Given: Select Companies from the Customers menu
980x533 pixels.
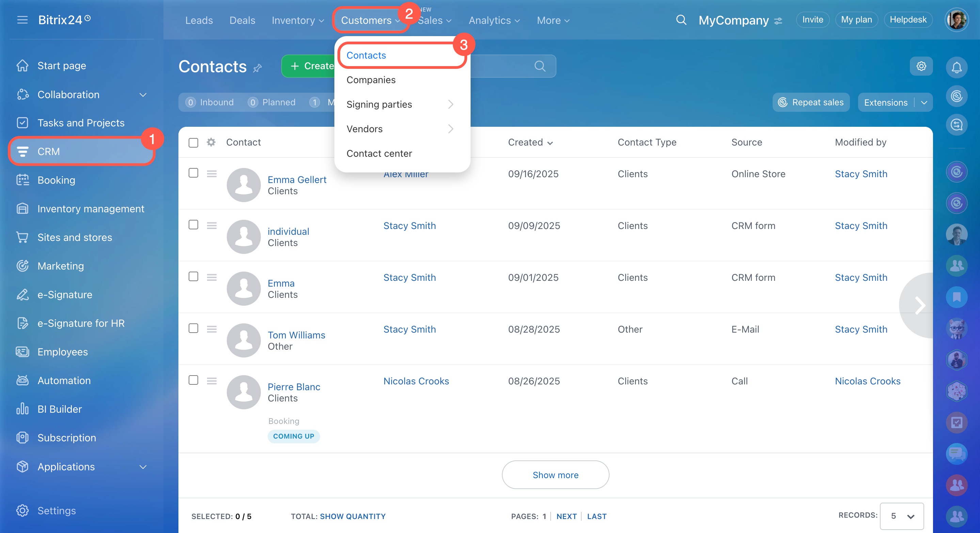Looking at the screenshot, I should [370, 80].
